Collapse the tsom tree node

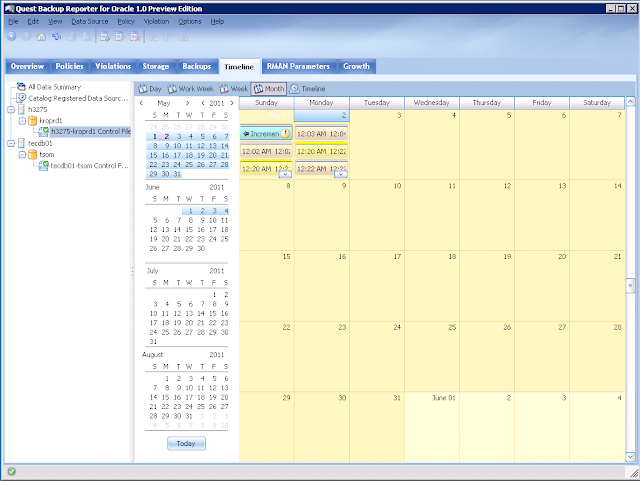22,154
